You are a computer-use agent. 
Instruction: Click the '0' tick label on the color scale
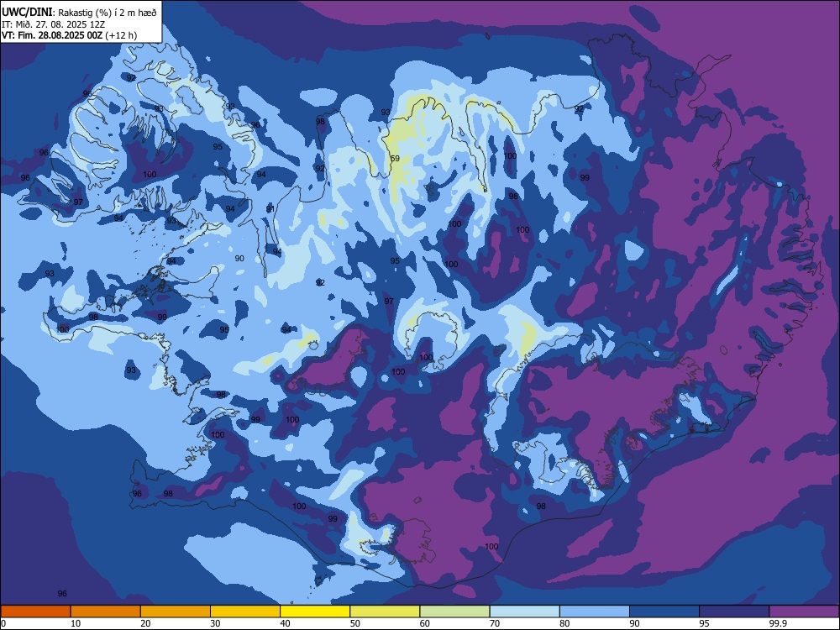coord(3,623)
